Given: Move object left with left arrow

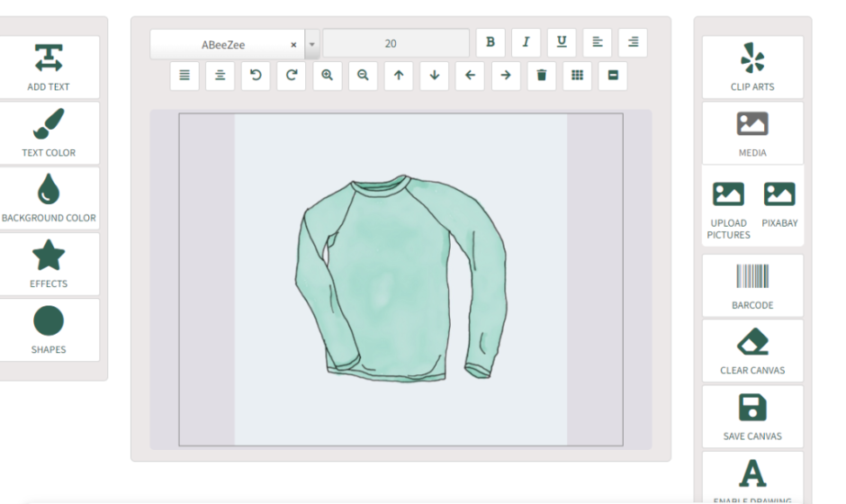Looking at the screenshot, I should [470, 76].
